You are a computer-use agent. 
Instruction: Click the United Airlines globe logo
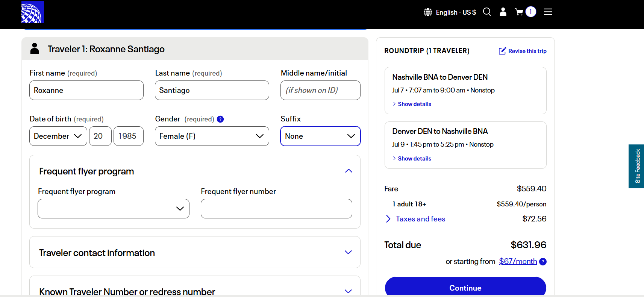coord(33,12)
